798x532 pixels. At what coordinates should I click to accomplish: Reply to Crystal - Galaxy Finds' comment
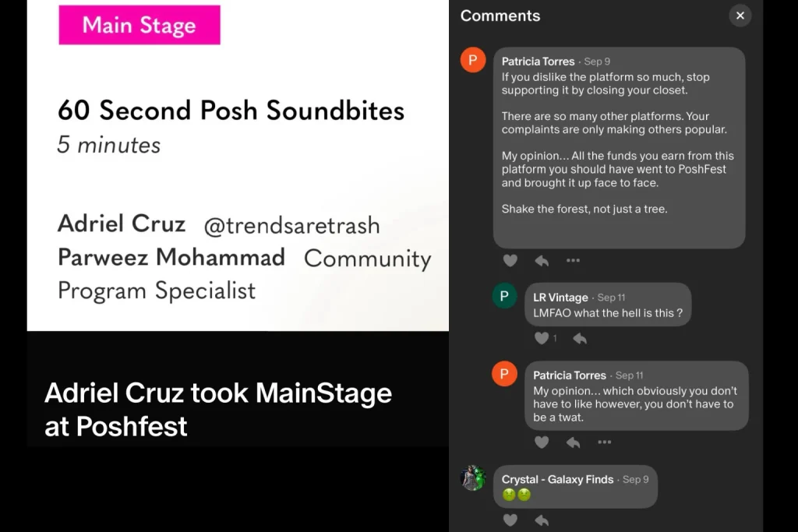click(x=542, y=520)
